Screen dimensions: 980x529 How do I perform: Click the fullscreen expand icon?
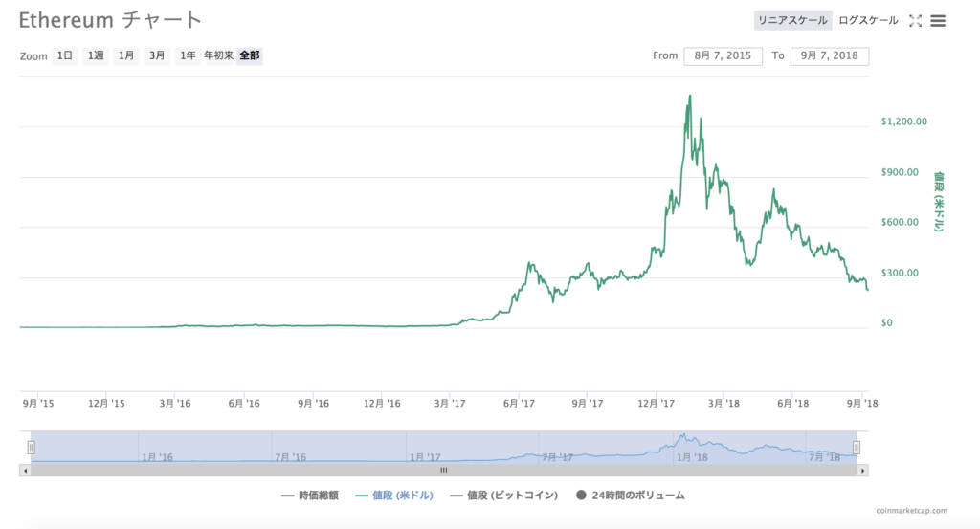click(914, 20)
